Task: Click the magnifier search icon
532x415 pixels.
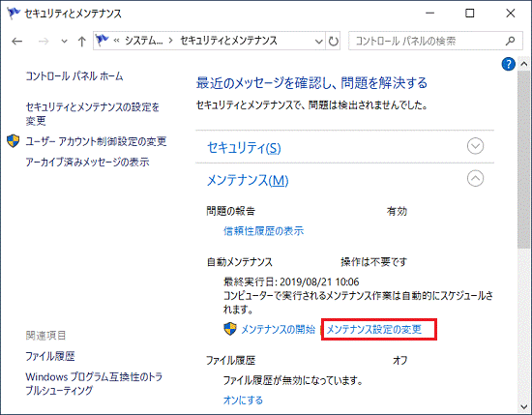Action: click(x=510, y=41)
